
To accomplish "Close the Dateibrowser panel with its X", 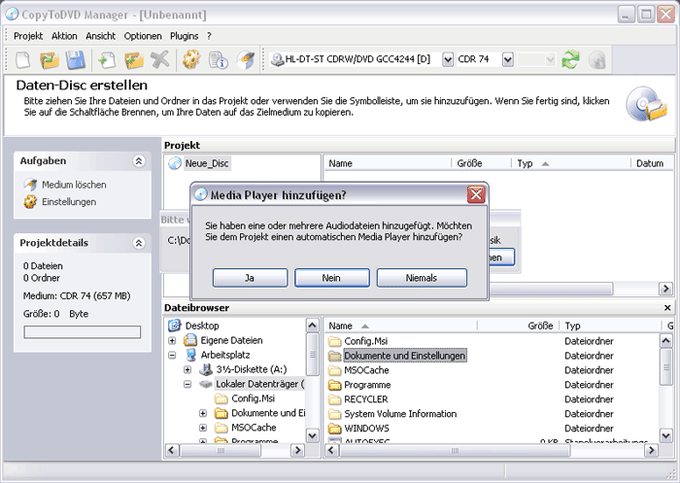I will click(x=667, y=308).
